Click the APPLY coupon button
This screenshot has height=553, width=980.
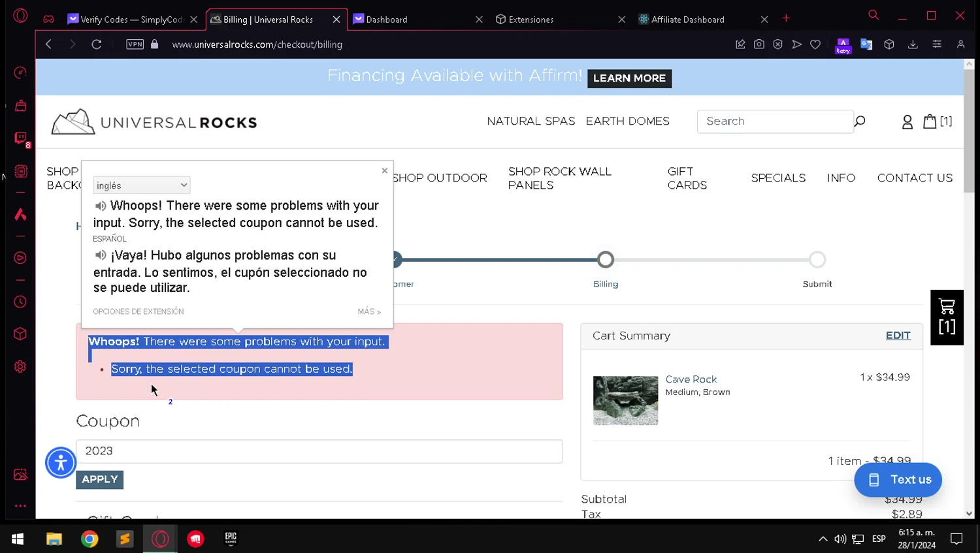[100, 479]
